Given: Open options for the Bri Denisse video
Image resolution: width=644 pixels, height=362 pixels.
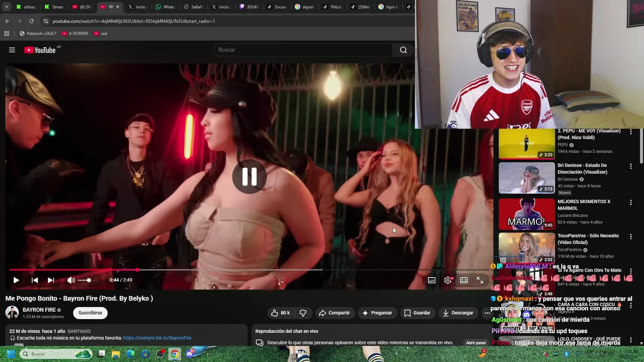Looking at the screenshot, I should click(x=631, y=166).
